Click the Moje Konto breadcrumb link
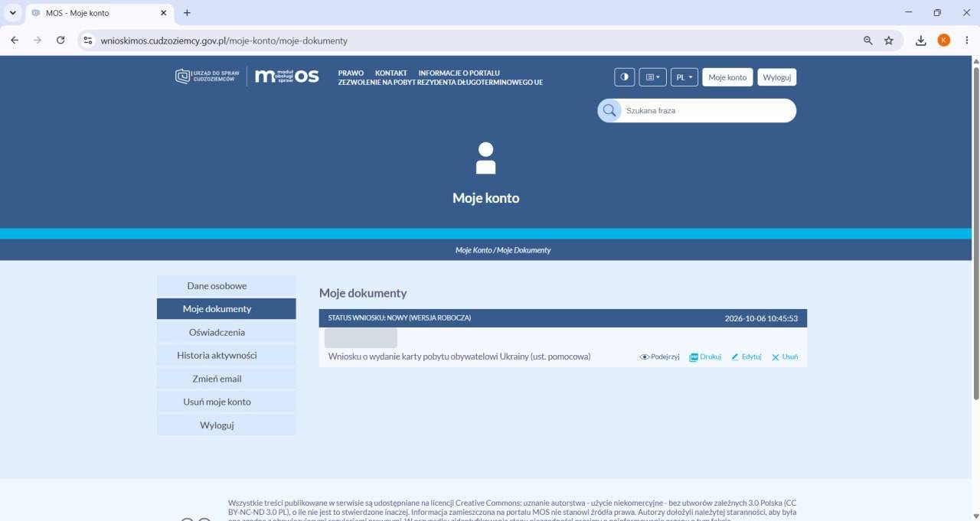This screenshot has height=521, width=980. (473, 250)
